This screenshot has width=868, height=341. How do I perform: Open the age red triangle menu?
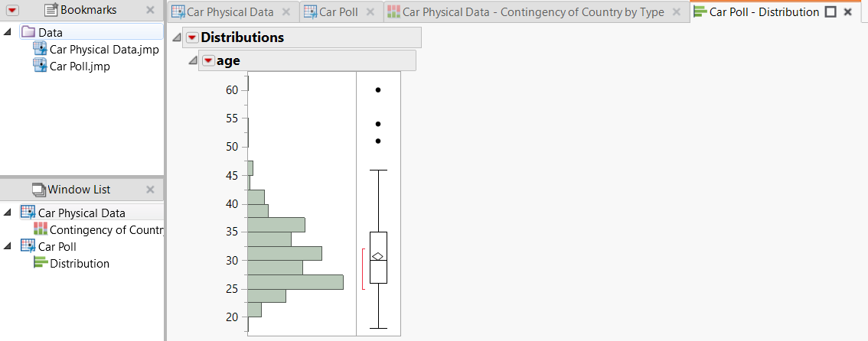(x=208, y=61)
